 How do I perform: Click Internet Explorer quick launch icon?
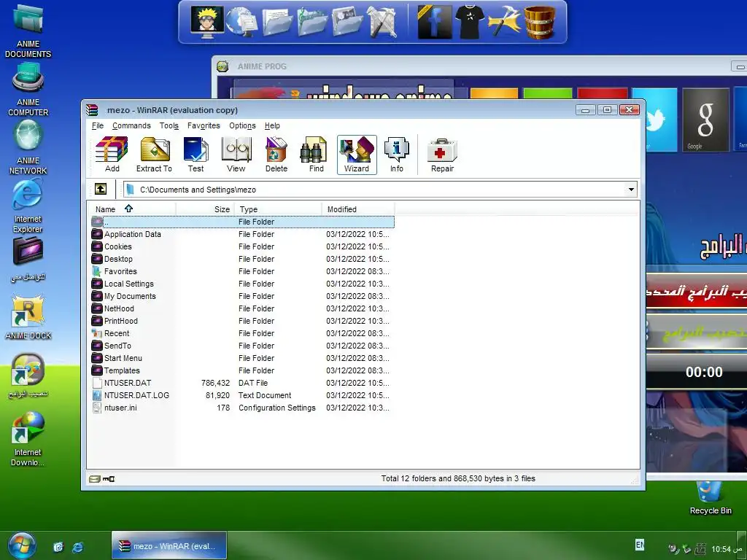[77, 547]
